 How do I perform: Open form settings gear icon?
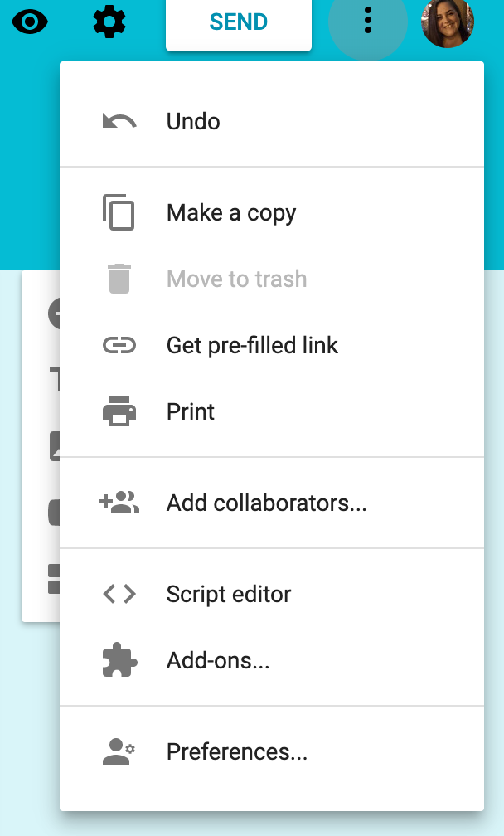pos(109,22)
